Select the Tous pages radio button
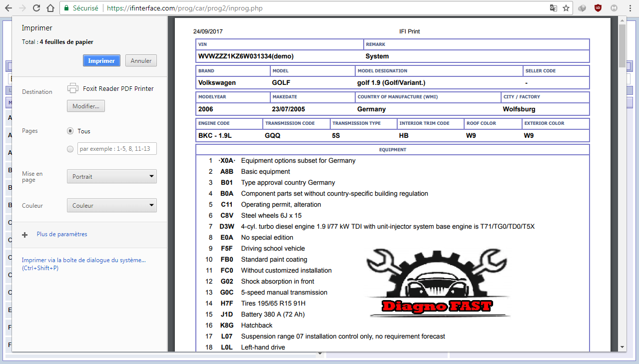The image size is (639, 364). coord(70,131)
